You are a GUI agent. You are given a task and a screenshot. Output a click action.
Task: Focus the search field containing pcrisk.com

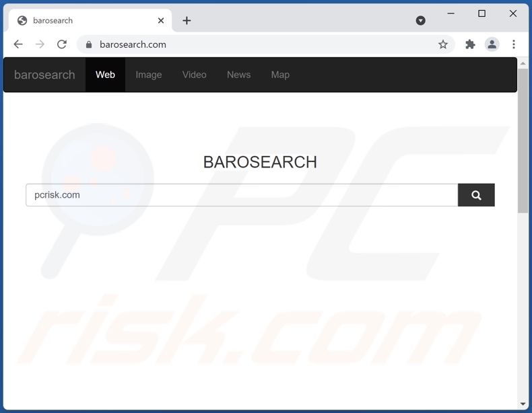[x=241, y=195]
